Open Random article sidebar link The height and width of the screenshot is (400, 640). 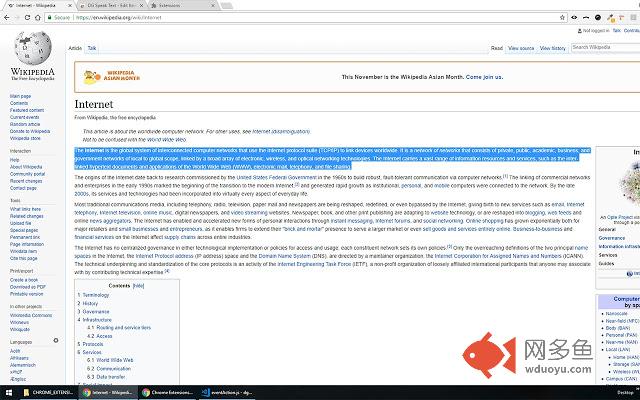tap(25, 124)
